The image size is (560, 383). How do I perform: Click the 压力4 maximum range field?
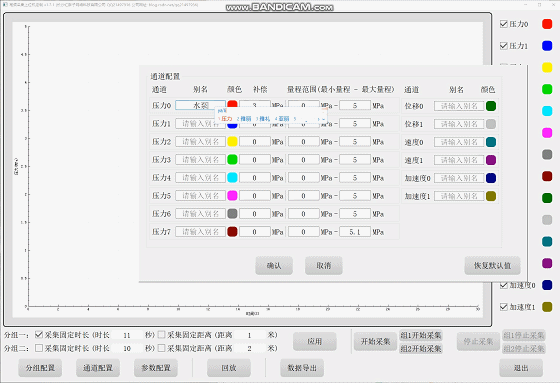[355, 178]
